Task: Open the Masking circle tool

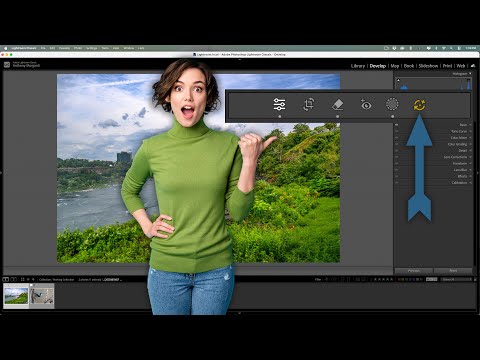Action: point(392,104)
